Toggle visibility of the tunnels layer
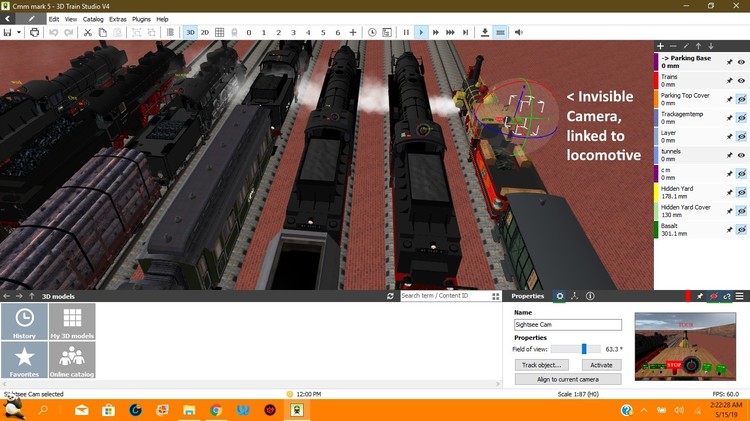This screenshot has height=421, width=750. 742,155
